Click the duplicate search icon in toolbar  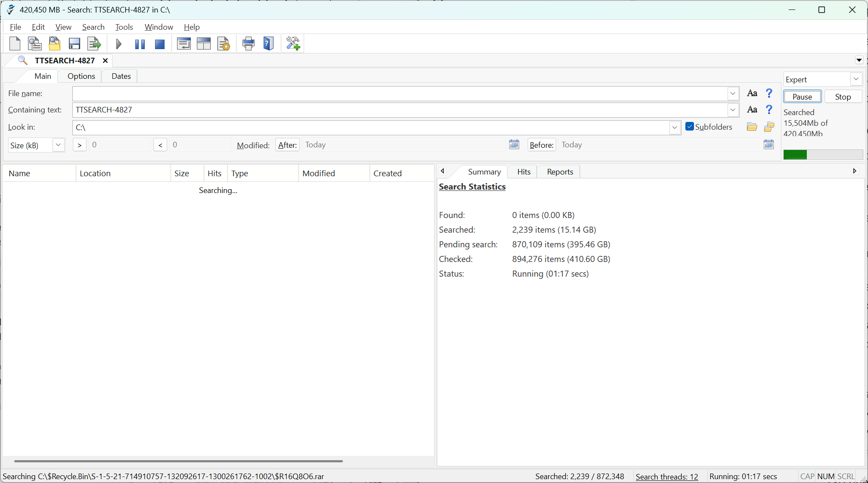point(34,44)
